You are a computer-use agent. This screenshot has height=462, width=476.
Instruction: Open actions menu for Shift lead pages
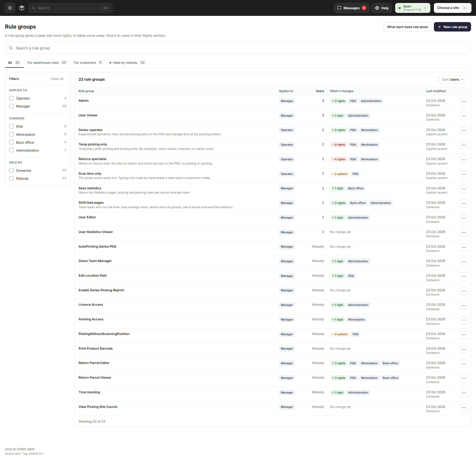[464, 203]
